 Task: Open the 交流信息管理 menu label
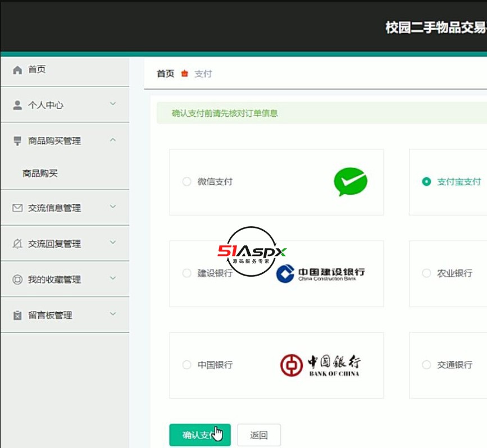tap(54, 208)
